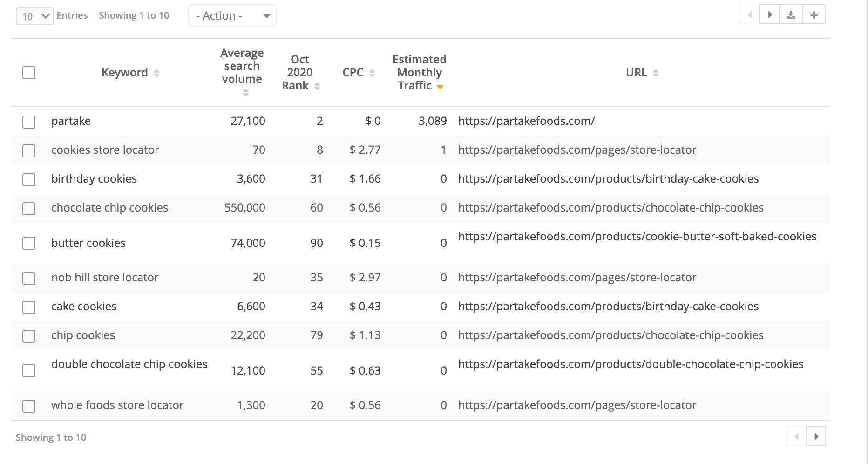Sort by Oct 2020 Rank arrows
This screenshot has height=464, width=868.
317,86
